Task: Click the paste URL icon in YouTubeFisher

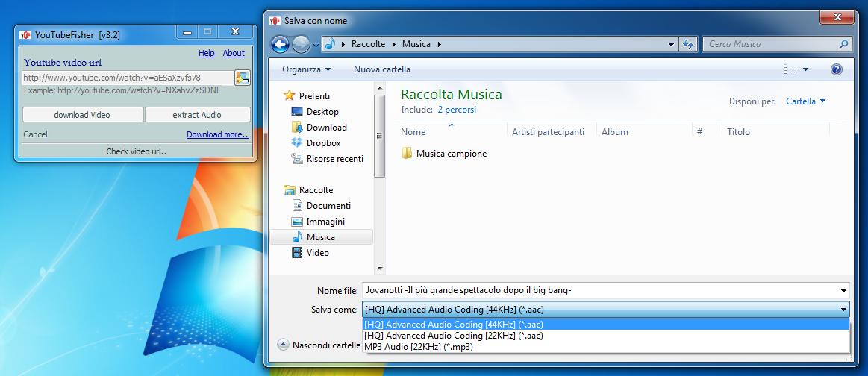Action: [243, 78]
